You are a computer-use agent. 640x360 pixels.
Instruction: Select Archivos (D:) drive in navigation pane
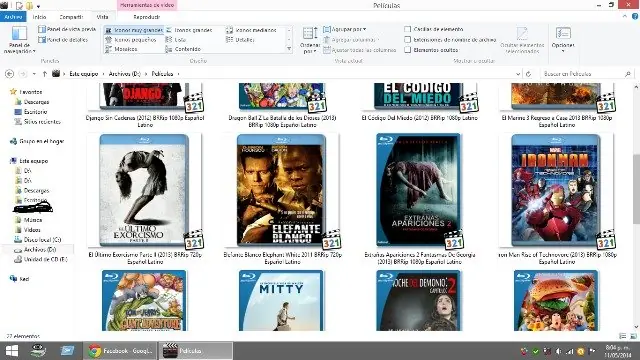tap(40, 249)
